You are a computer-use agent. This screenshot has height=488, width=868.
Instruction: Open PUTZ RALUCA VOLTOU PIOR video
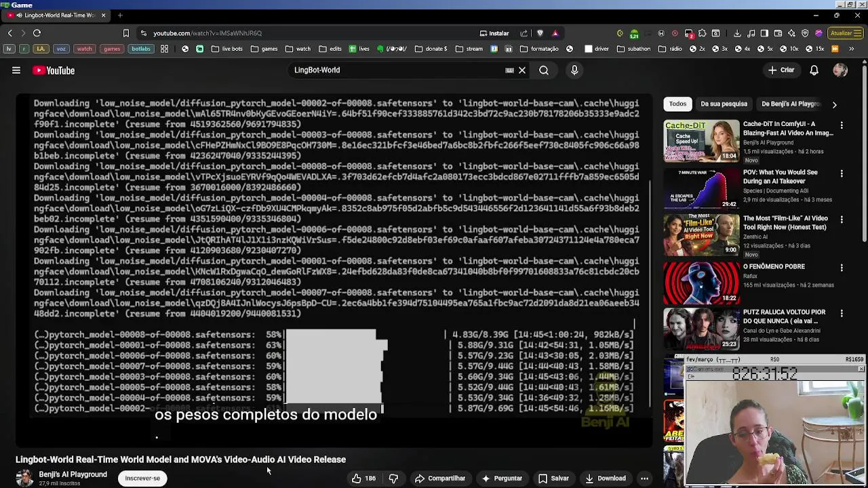pyautogui.click(x=701, y=329)
